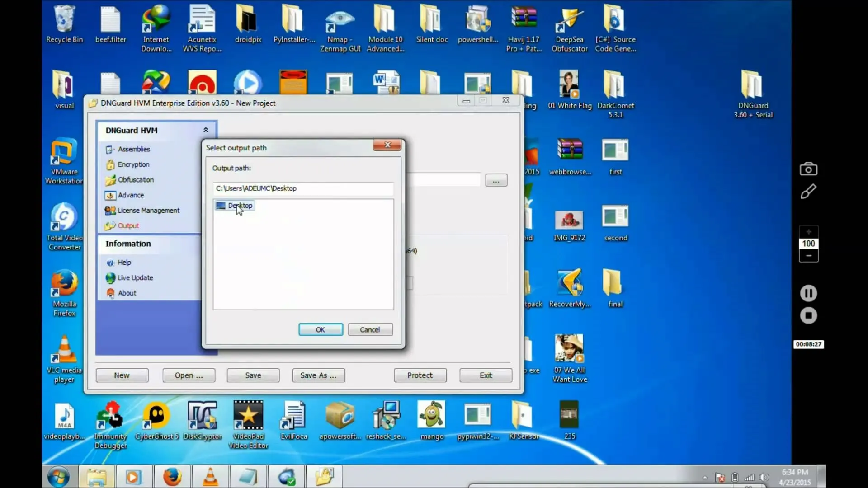
Task: Select the DarkComet 5.3.1 folder icon
Action: pyautogui.click(x=615, y=95)
